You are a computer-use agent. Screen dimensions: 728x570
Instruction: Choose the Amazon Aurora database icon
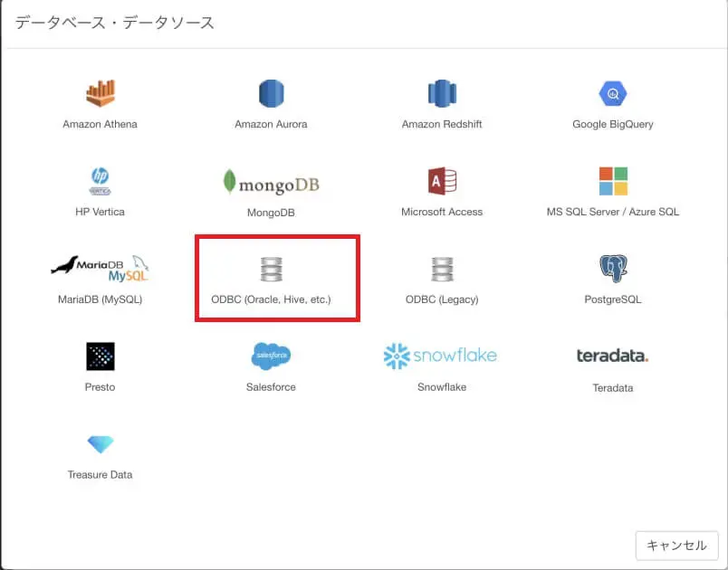(x=271, y=93)
